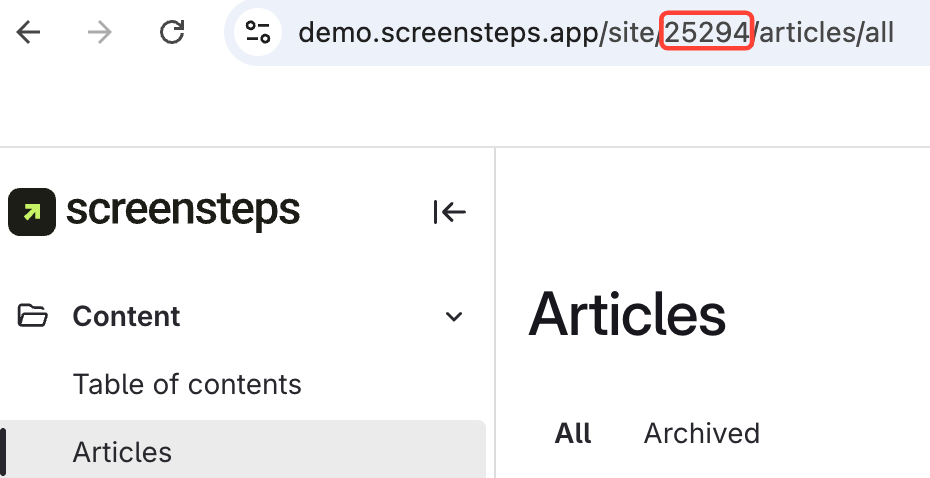
Task: Click the demo.screensteps.app domain in address bar
Action: pos(448,33)
